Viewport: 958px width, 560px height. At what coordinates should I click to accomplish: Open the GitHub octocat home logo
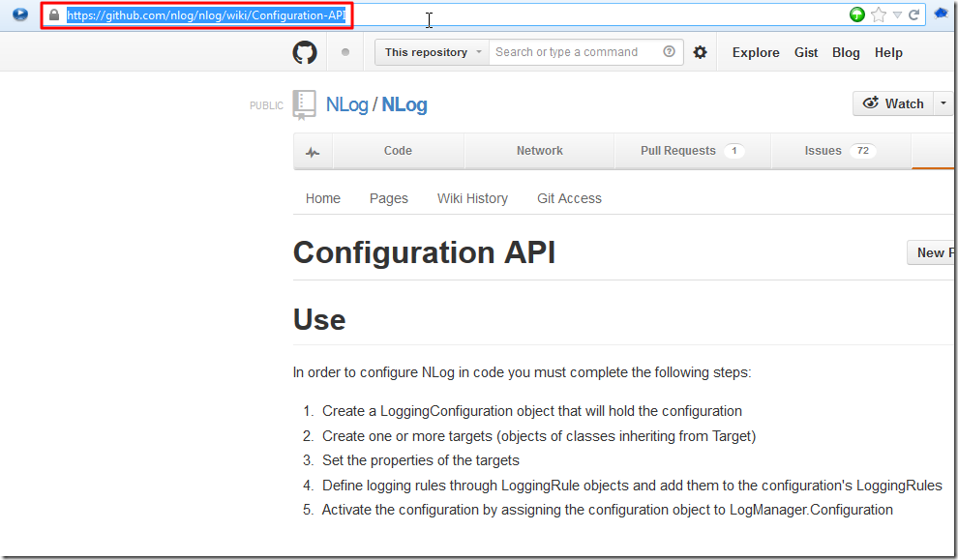305,52
